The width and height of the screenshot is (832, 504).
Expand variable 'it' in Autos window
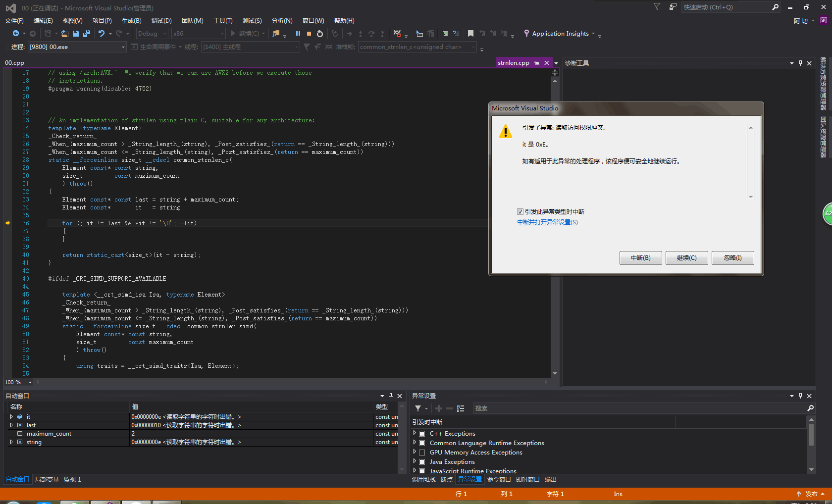(x=11, y=417)
